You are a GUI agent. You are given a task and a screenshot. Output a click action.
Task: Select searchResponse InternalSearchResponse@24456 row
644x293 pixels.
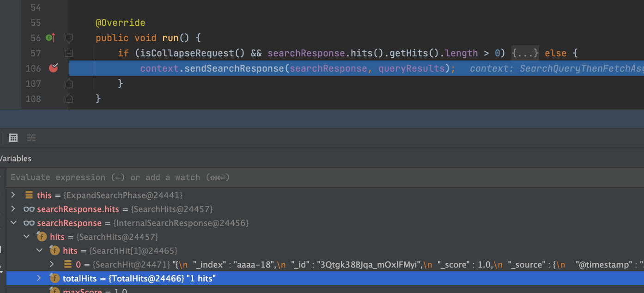click(325, 223)
